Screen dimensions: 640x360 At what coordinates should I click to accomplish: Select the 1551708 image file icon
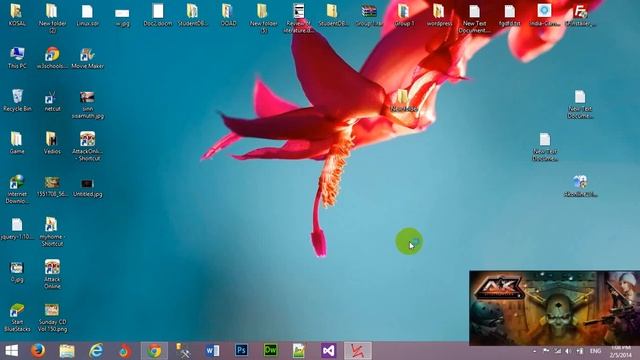tap(52, 187)
